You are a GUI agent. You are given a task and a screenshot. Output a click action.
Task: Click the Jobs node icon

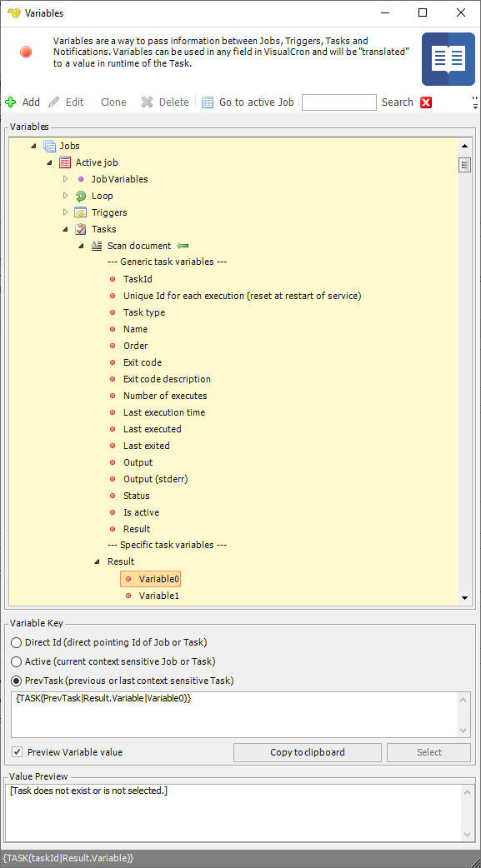click(x=50, y=146)
